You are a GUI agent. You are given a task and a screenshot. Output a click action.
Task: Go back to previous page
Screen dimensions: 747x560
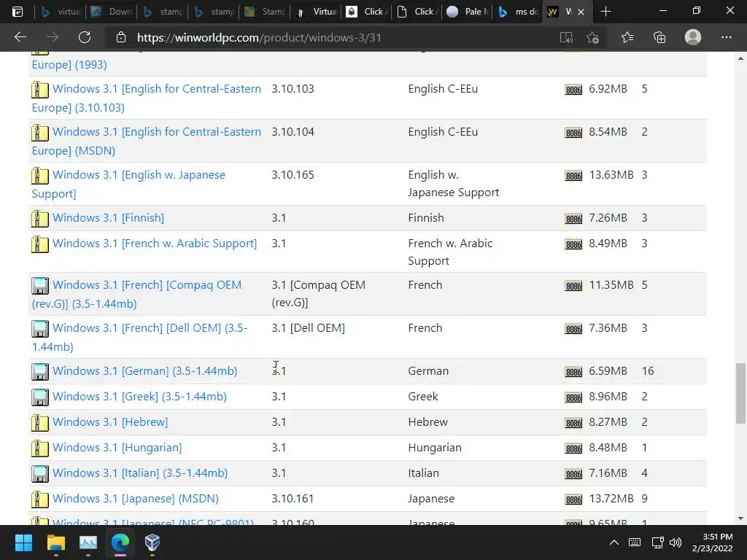(x=20, y=37)
